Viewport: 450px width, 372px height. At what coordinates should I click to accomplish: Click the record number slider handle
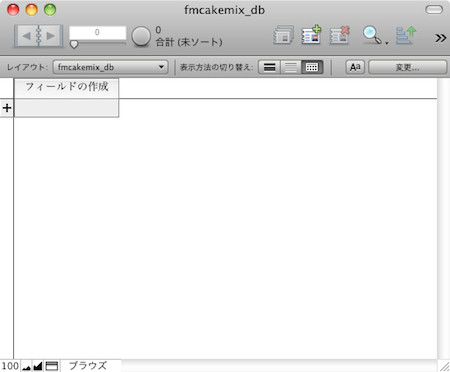click(x=74, y=44)
